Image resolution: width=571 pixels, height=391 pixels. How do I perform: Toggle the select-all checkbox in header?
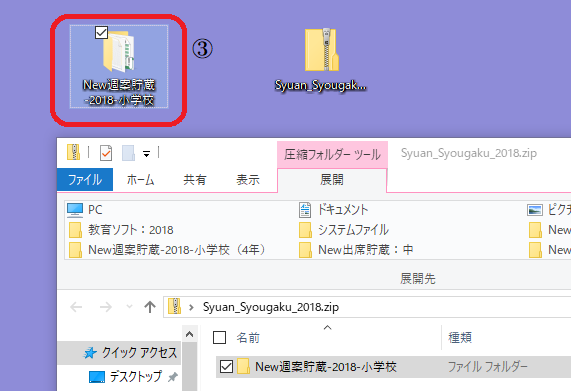[x=219, y=337]
